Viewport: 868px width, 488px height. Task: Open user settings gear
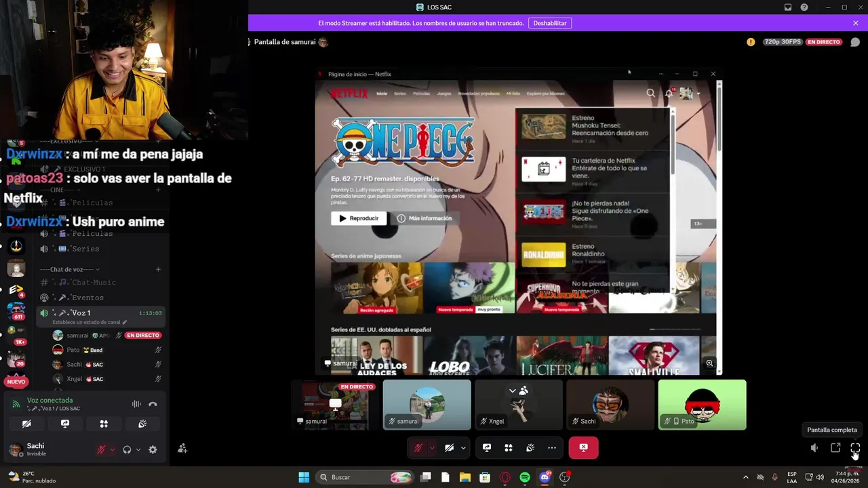153,449
